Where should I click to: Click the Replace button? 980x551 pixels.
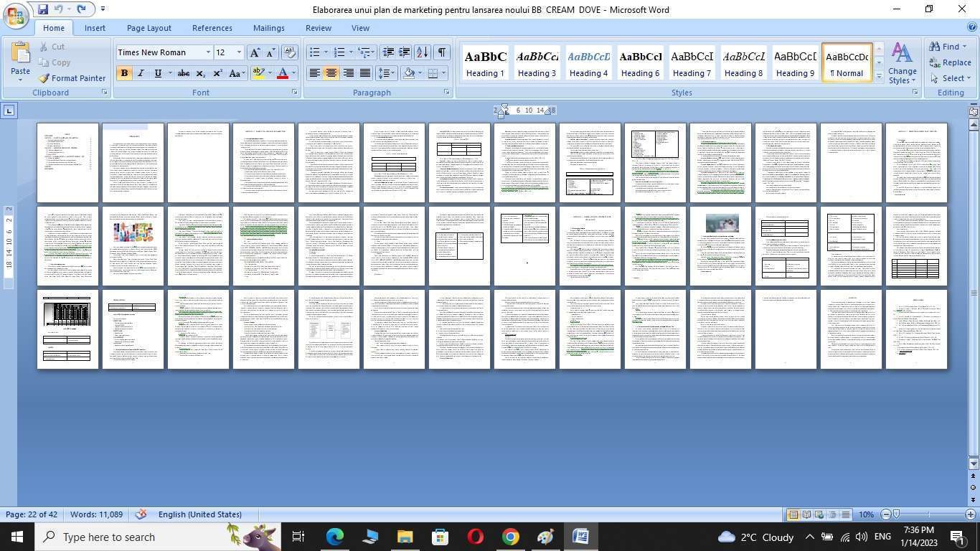pos(950,62)
